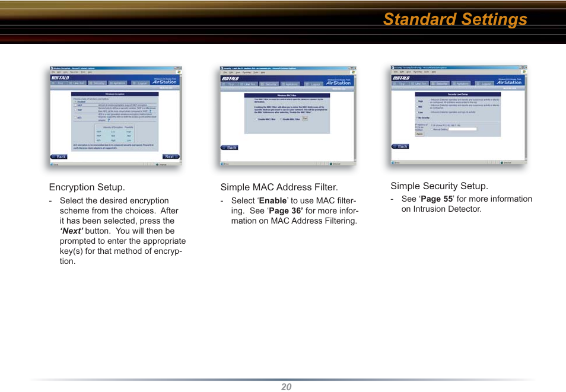Click manual IP input field in Security screenshot
This screenshot has height=392, width=566.
(462, 129)
